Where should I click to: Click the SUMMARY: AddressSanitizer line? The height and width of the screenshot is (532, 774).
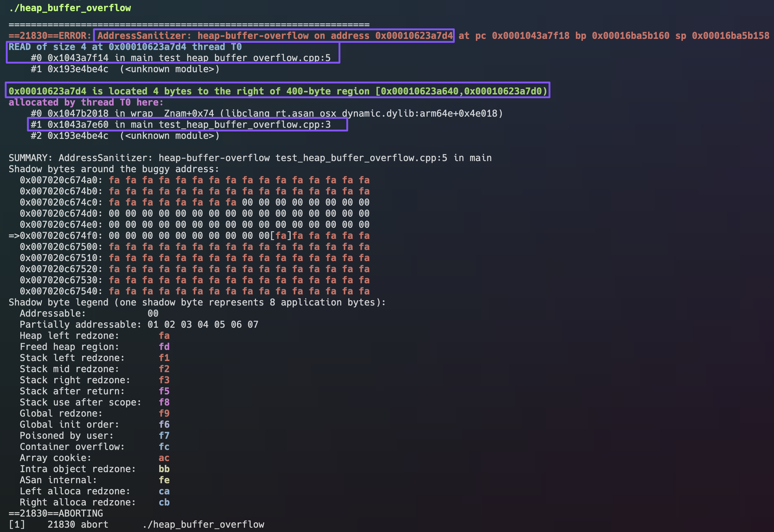click(250, 158)
